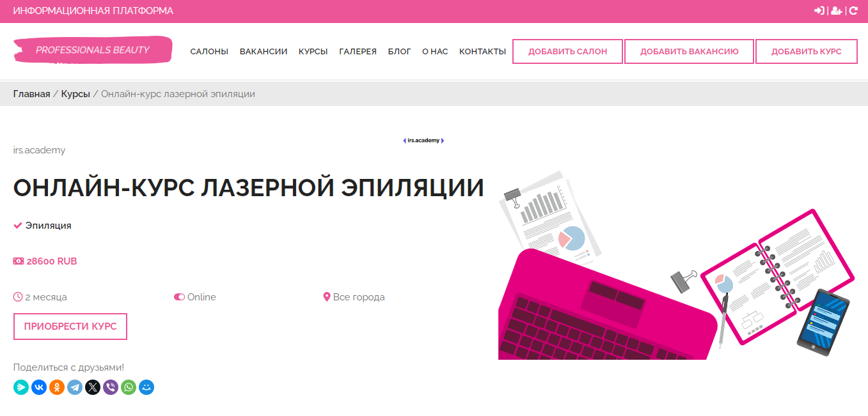Click the Эпиляция category label
Screen dimensions: 868x416
pos(49,226)
